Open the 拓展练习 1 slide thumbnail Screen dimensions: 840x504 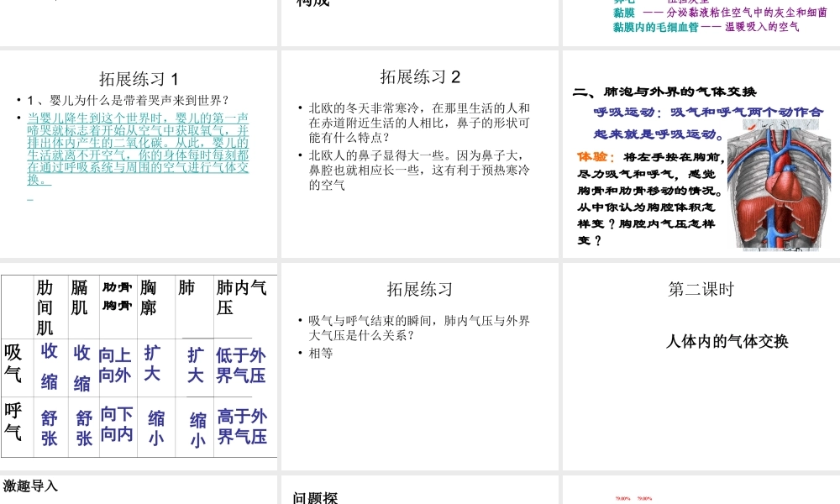(139, 155)
